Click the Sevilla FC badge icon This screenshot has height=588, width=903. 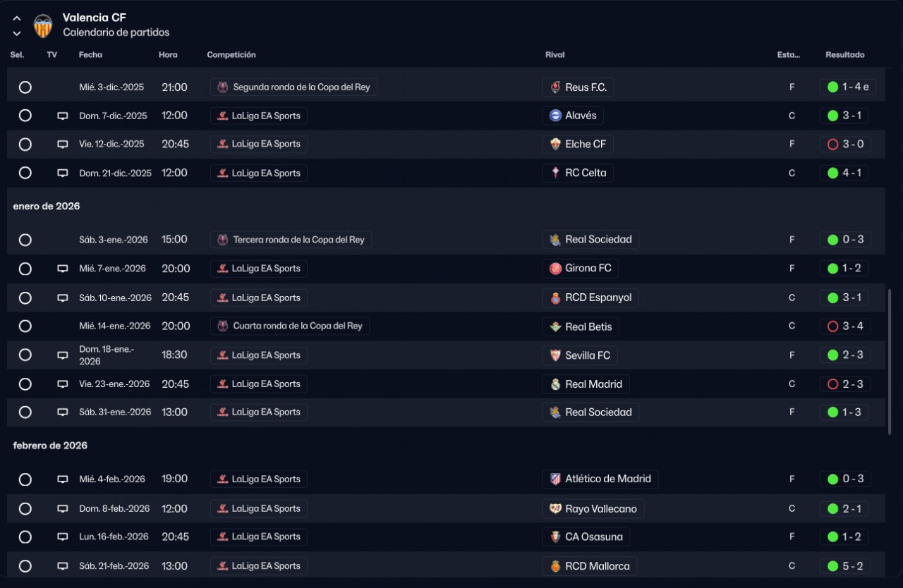pyautogui.click(x=555, y=355)
